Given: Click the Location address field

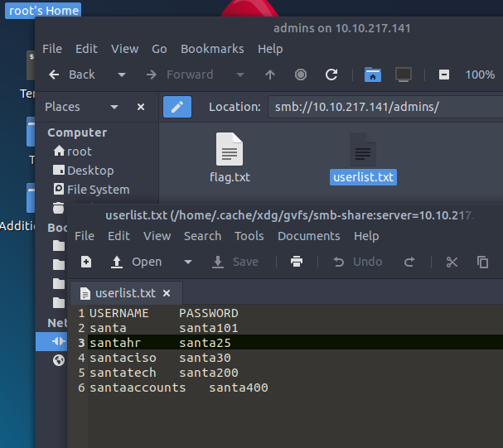Looking at the screenshot, I should pyautogui.click(x=381, y=107).
